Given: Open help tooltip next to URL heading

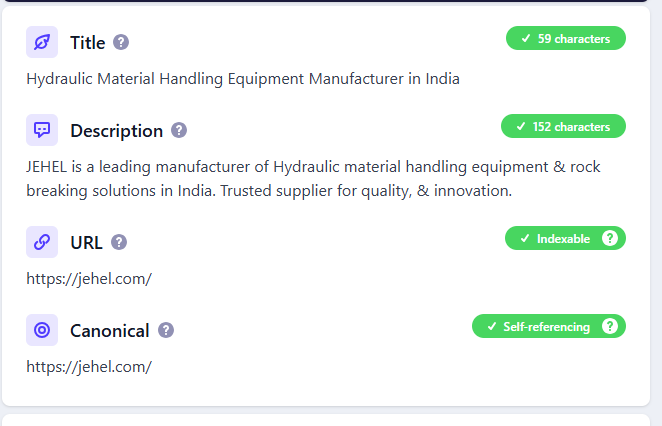Looking at the screenshot, I should point(119,242).
